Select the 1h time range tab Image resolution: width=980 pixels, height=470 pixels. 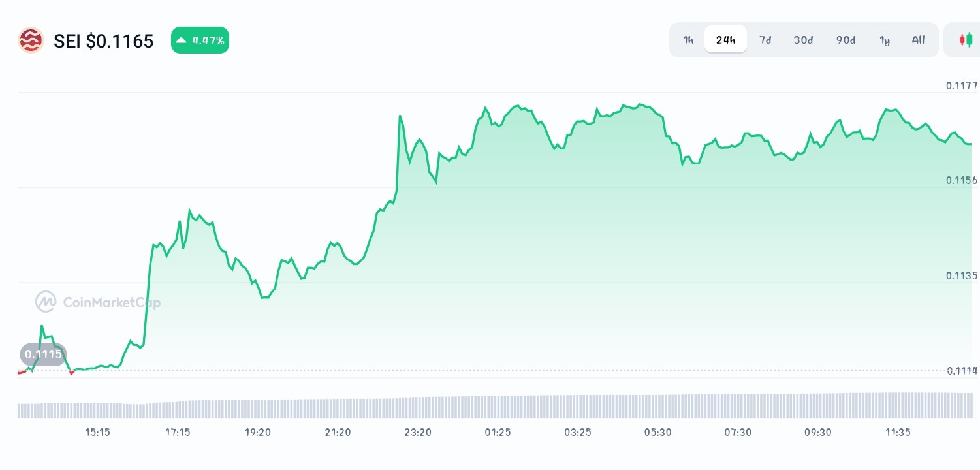(688, 40)
